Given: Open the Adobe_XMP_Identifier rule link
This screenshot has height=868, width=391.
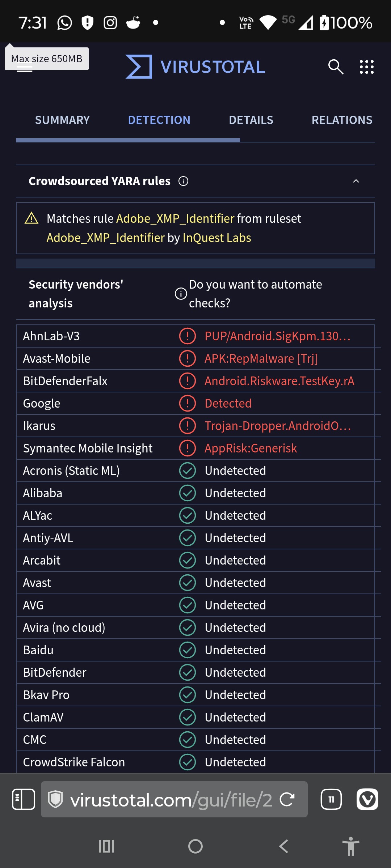Looking at the screenshot, I should 175,218.
